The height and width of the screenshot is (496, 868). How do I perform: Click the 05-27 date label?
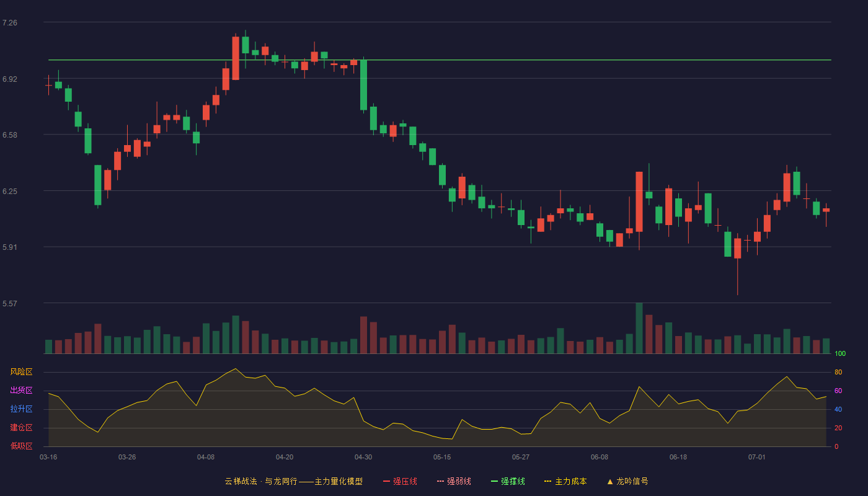point(521,457)
